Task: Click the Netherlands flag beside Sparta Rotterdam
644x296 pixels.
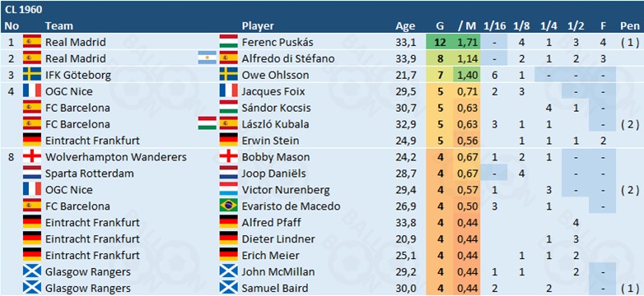Action: 32,173
